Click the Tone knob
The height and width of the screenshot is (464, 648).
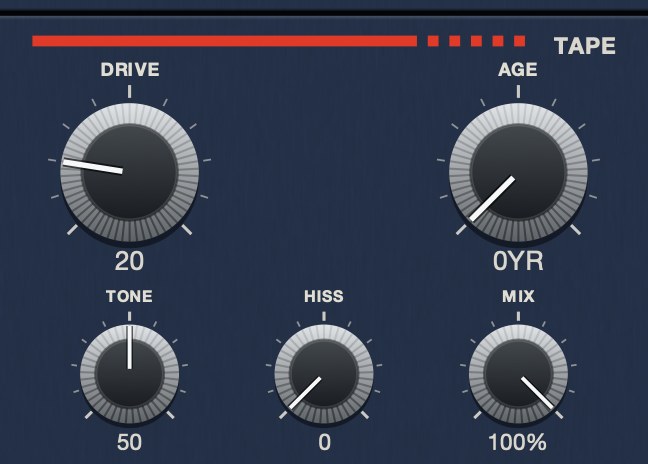tap(130, 374)
